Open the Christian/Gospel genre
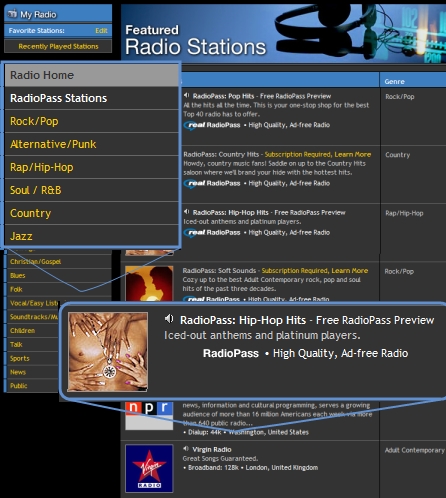Image resolution: width=446 pixels, height=498 pixels. 35,262
